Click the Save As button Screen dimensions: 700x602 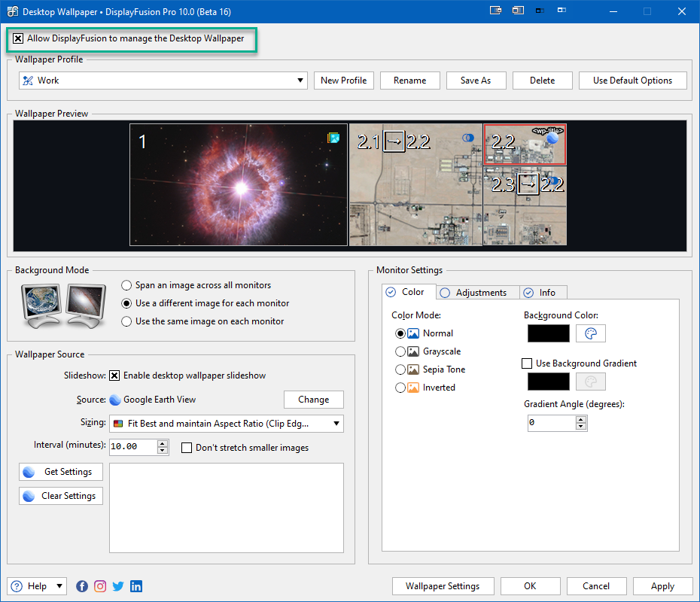click(x=476, y=81)
